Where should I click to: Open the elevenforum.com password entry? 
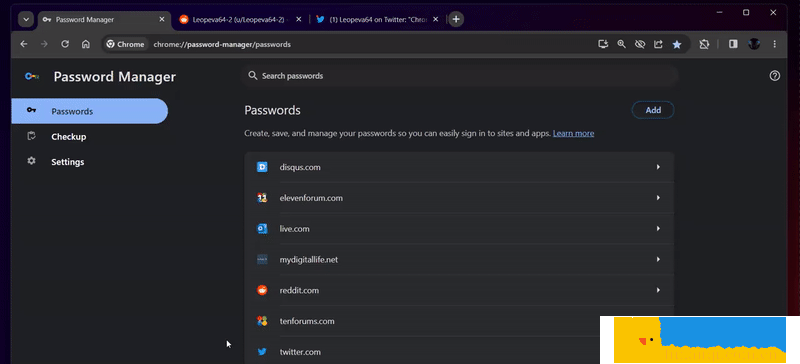click(x=459, y=198)
